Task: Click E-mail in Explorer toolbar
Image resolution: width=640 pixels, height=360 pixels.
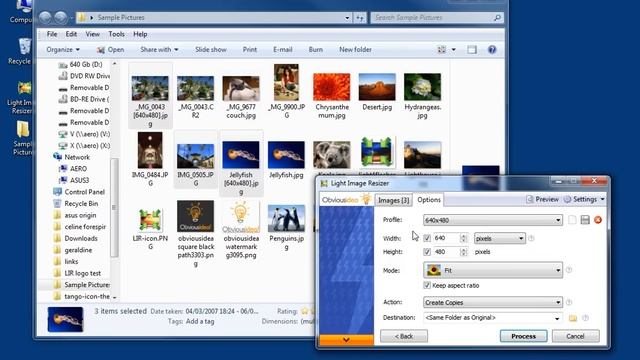Action: (282, 50)
